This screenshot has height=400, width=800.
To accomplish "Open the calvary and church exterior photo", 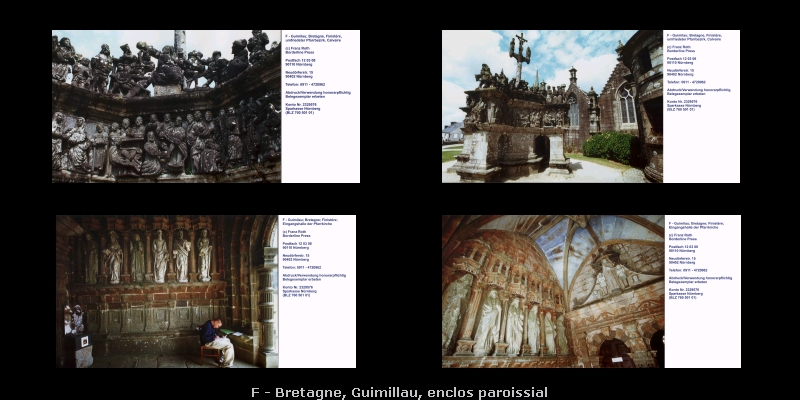I will [553, 106].
